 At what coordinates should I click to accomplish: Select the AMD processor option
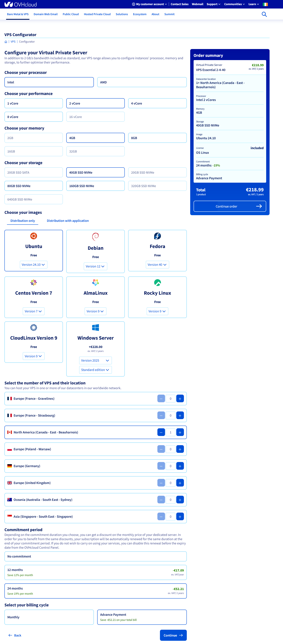(142, 82)
